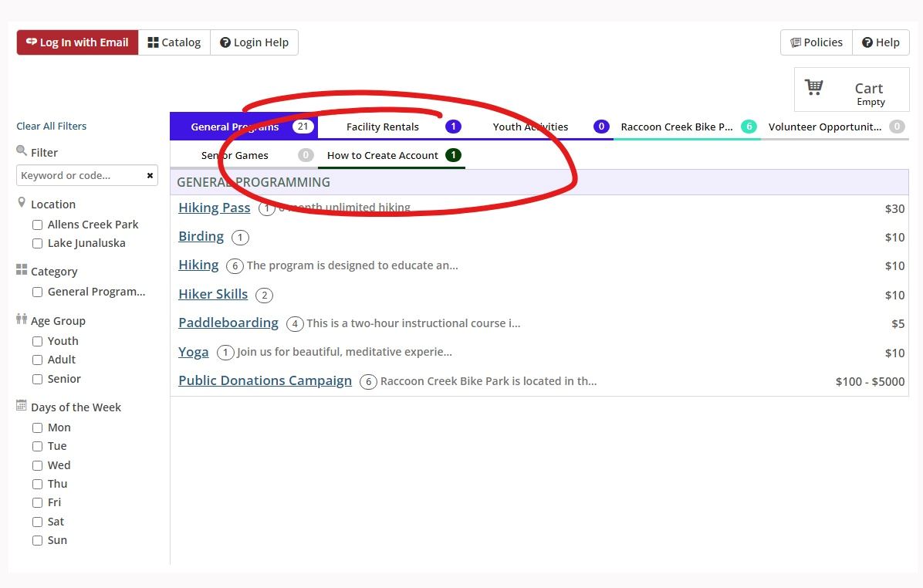The image size is (923, 588).
Task: Click the Keyword or code input field
Action: 77,175
